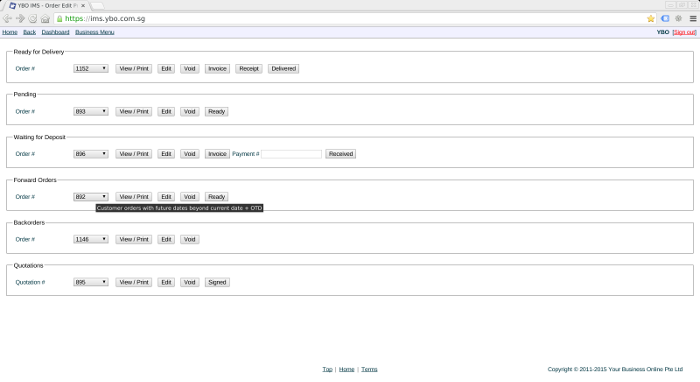Bookmark the page with the star icon

(x=650, y=18)
